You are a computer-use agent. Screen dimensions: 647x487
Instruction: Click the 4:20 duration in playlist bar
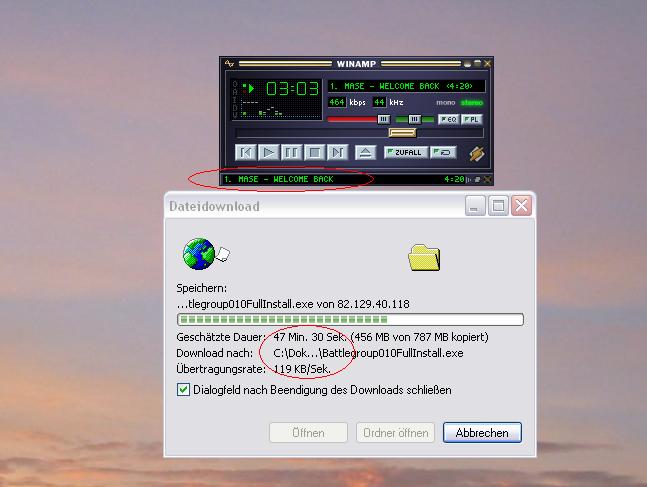[454, 179]
